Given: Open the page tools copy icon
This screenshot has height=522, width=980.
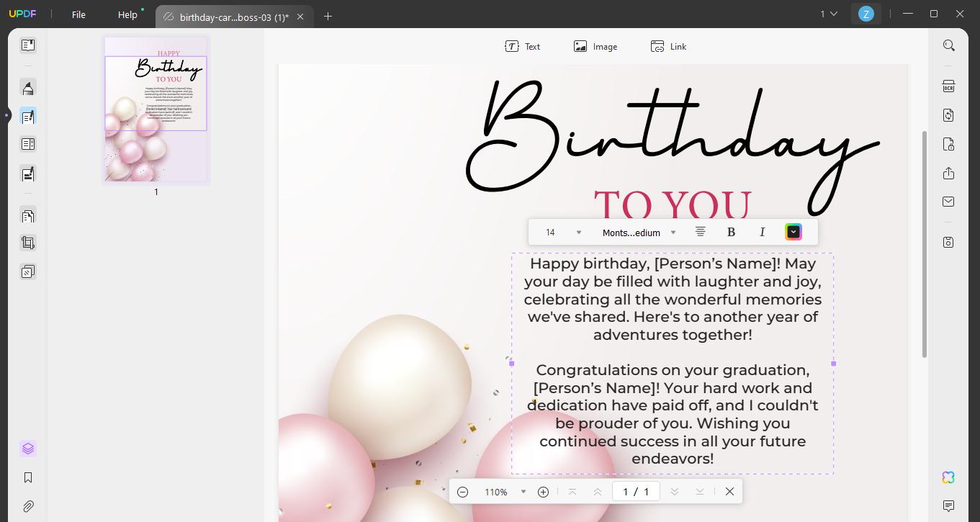Looking at the screenshot, I should pyautogui.click(x=28, y=215).
